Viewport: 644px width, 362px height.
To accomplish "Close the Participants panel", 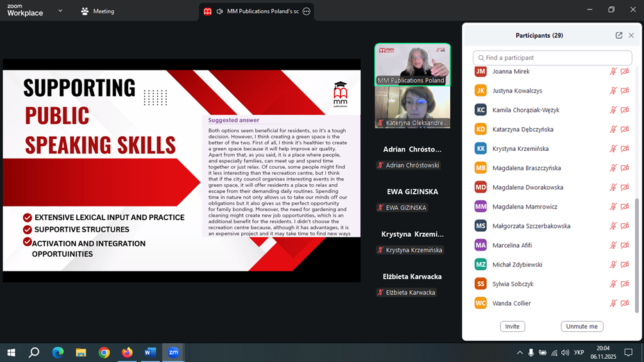I will [631, 35].
